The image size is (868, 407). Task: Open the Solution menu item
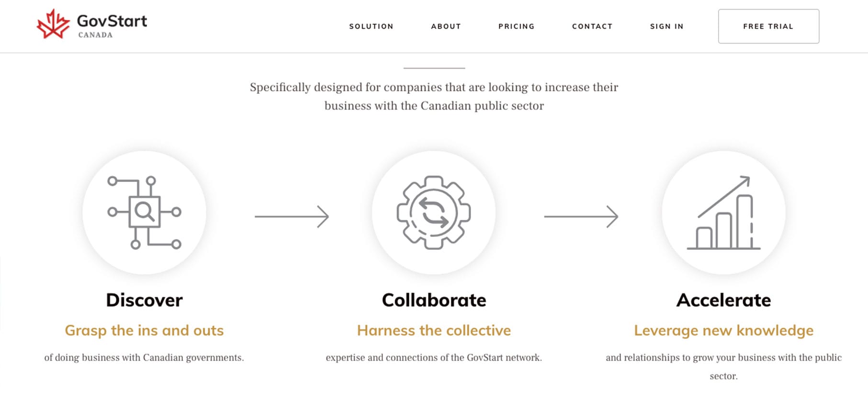(371, 26)
